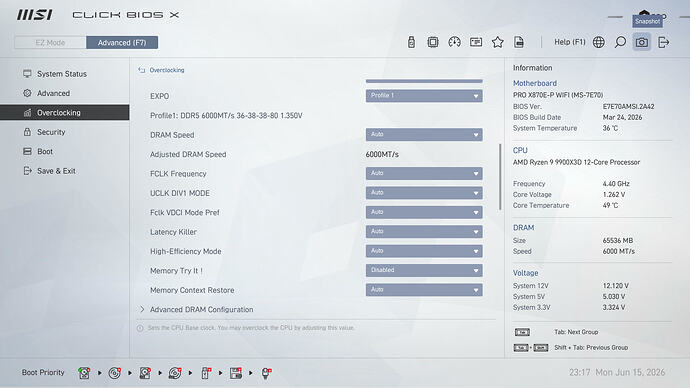Click the Tab key icon beside Next Group
This screenshot has width=690, height=388.
[522, 332]
